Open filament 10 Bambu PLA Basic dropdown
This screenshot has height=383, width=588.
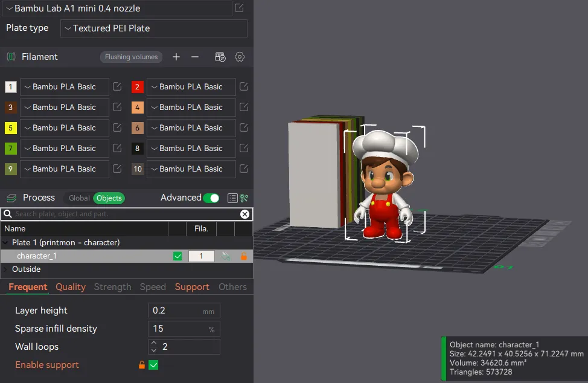[191, 169]
